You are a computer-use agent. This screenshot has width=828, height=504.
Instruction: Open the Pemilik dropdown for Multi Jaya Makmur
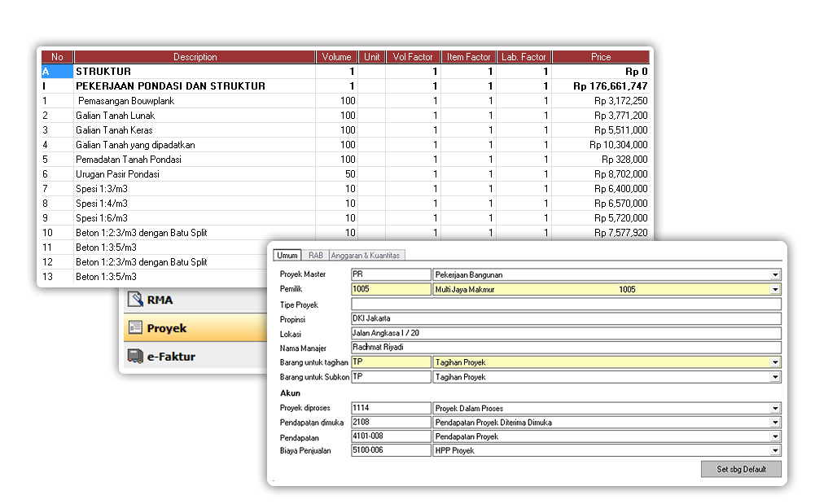coord(773,289)
